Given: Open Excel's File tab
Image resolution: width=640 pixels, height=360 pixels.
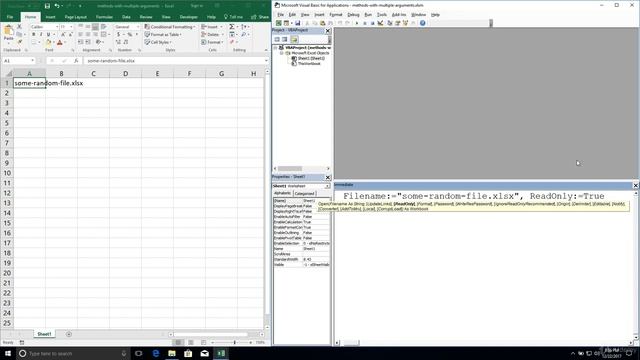Looking at the screenshot, I should point(10,17).
